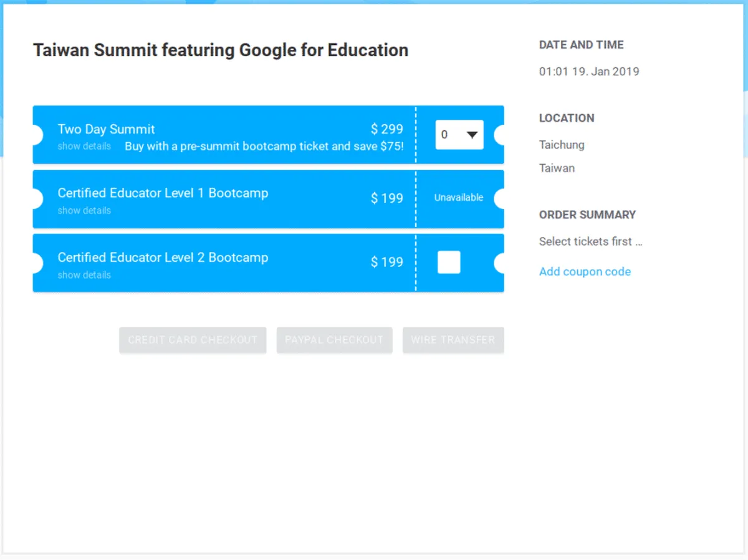Image resolution: width=748 pixels, height=560 pixels.
Task: Click the 'Taiwan' location text
Action: 557,168
